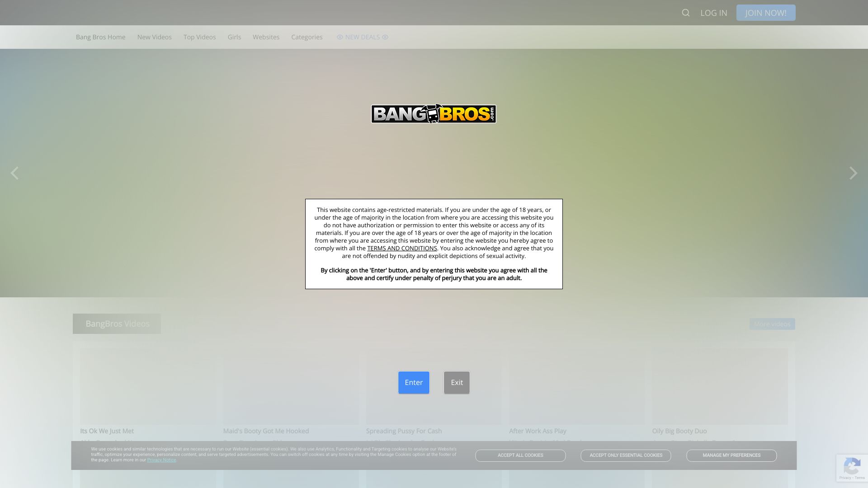Click the site logo in center
Image resolution: width=868 pixels, height=488 pixels.
[434, 114]
